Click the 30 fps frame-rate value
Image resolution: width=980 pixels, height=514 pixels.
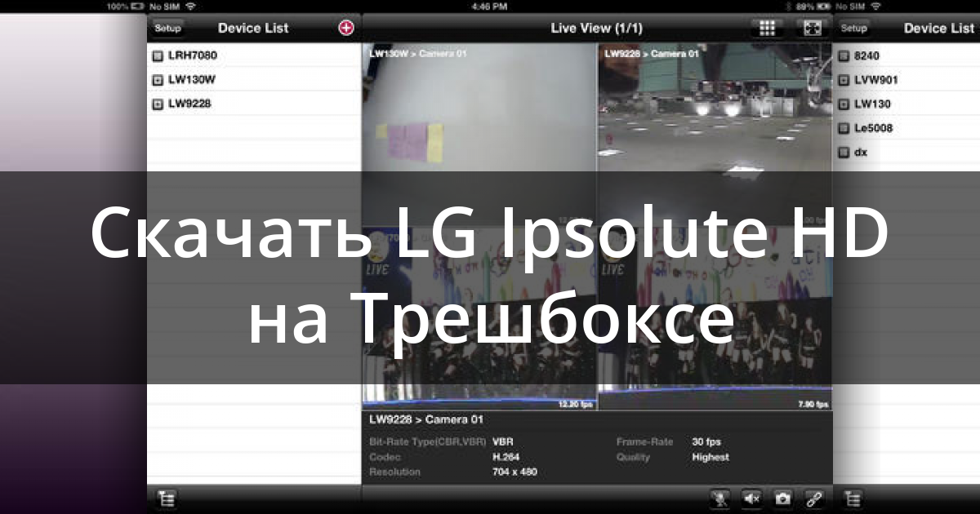tap(706, 441)
